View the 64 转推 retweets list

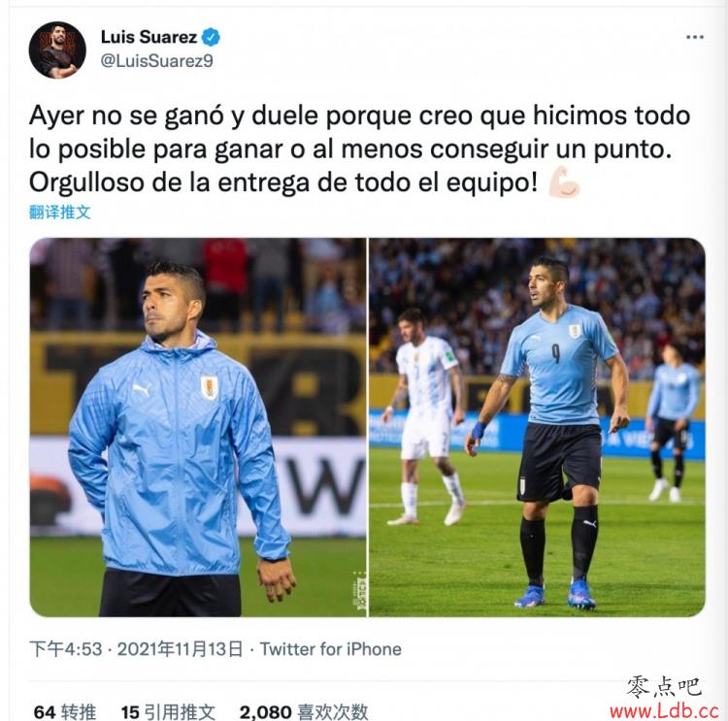pyautogui.click(x=65, y=711)
